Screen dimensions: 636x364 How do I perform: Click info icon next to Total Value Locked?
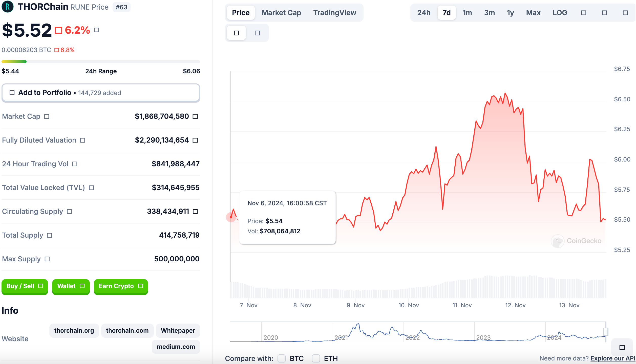(x=92, y=188)
